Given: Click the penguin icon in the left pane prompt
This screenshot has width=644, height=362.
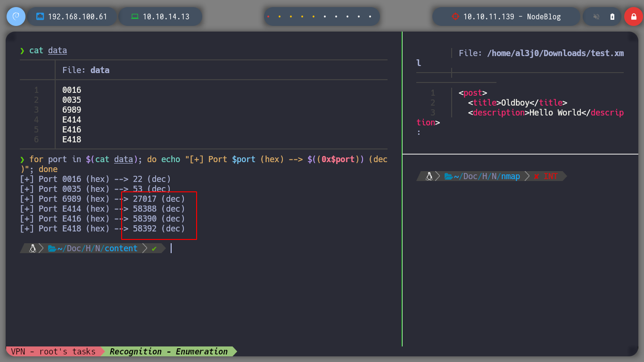Looking at the screenshot, I should [x=33, y=248].
